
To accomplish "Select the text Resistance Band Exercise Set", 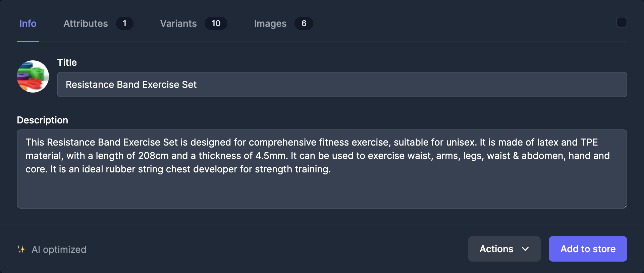I will click(x=131, y=85).
